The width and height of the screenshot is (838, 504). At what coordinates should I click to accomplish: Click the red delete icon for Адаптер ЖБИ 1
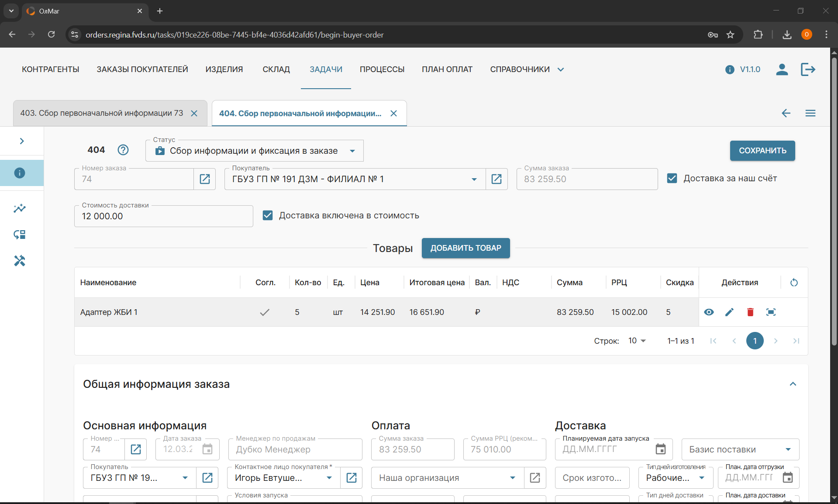click(x=750, y=312)
